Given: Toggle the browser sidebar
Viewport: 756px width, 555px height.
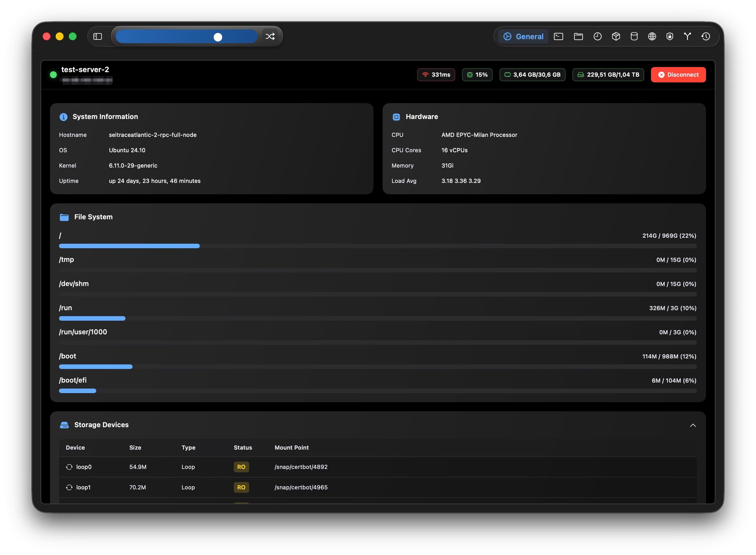Looking at the screenshot, I should tap(98, 36).
